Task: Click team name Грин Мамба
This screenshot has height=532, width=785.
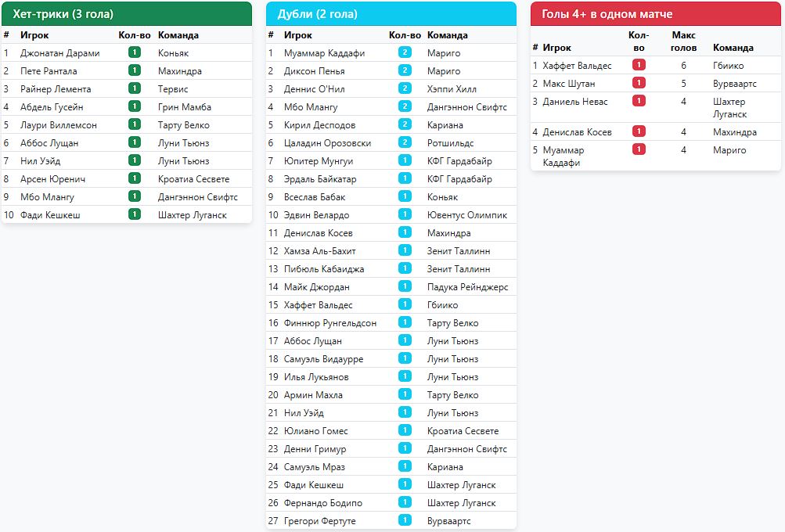Action: (184, 107)
